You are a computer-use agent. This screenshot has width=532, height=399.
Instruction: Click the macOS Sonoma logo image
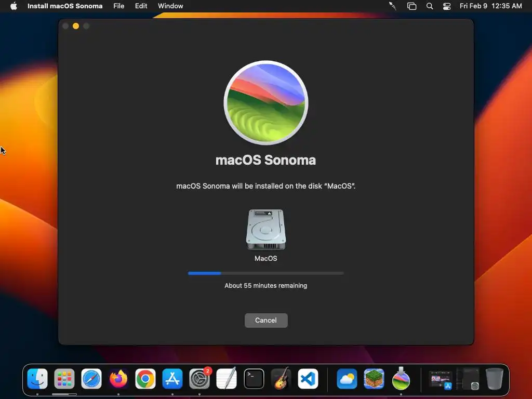[x=266, y=102]
